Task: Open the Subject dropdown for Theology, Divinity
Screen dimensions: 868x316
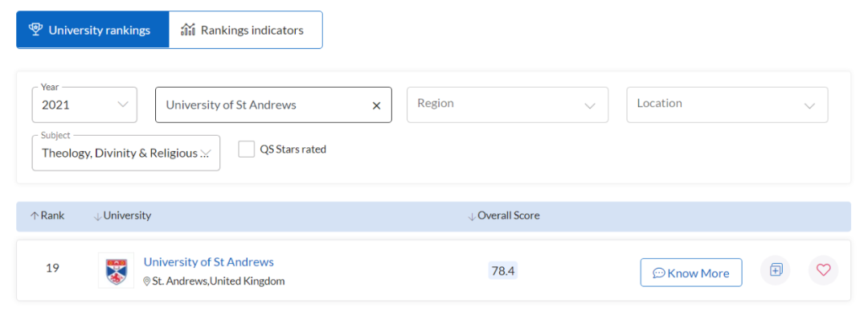Action: coord(126,153)
